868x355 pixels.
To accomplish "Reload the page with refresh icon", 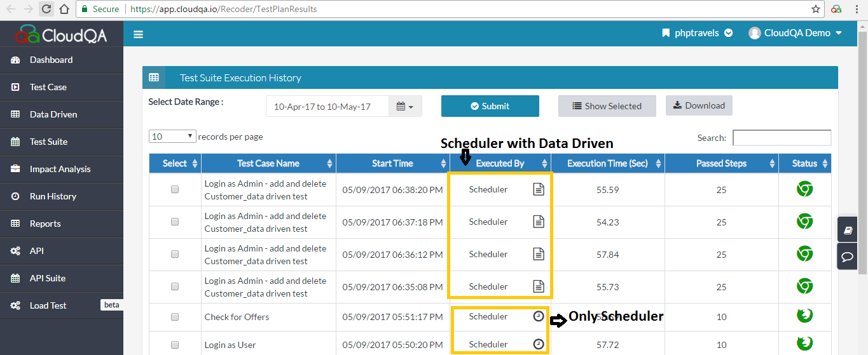I will pos(46,9).
